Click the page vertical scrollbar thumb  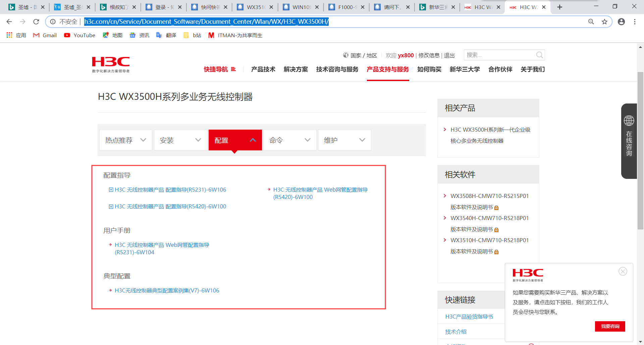coord(641,151)
